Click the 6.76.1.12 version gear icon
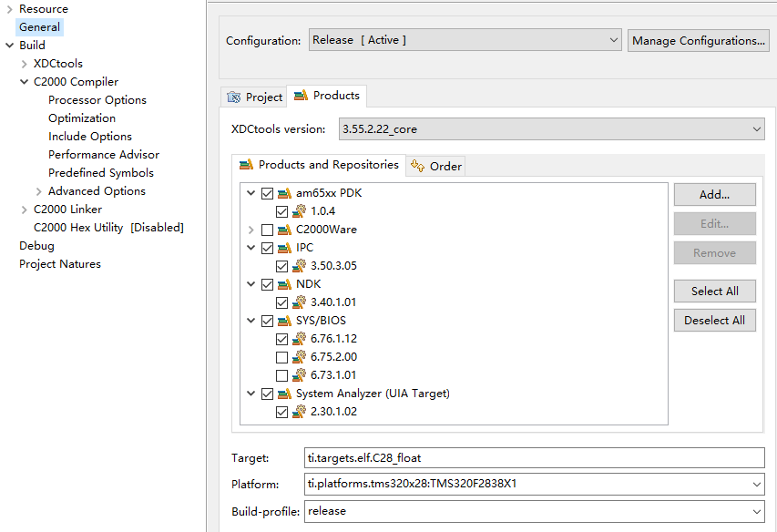777x532 pixels. click(x=299, y=339)
